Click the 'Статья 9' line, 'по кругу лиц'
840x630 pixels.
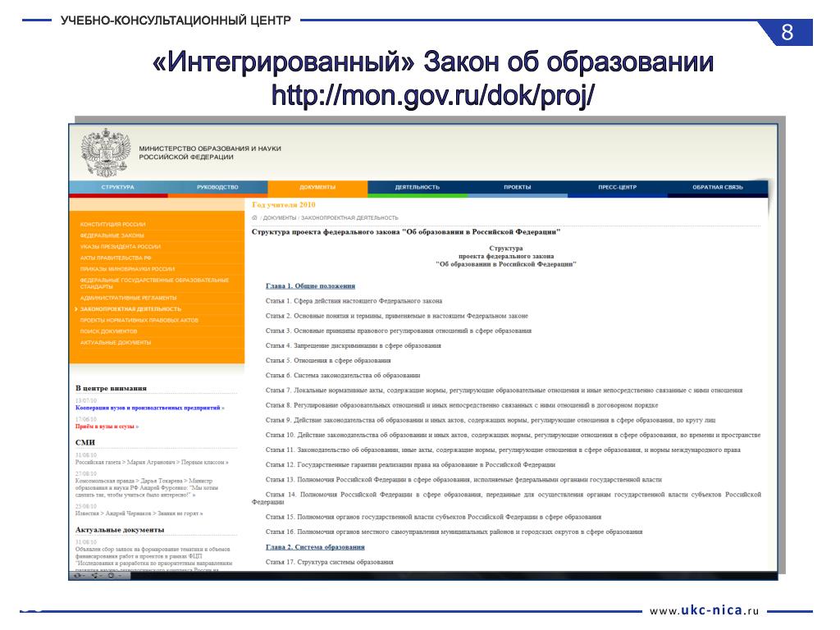pos(491,421)
